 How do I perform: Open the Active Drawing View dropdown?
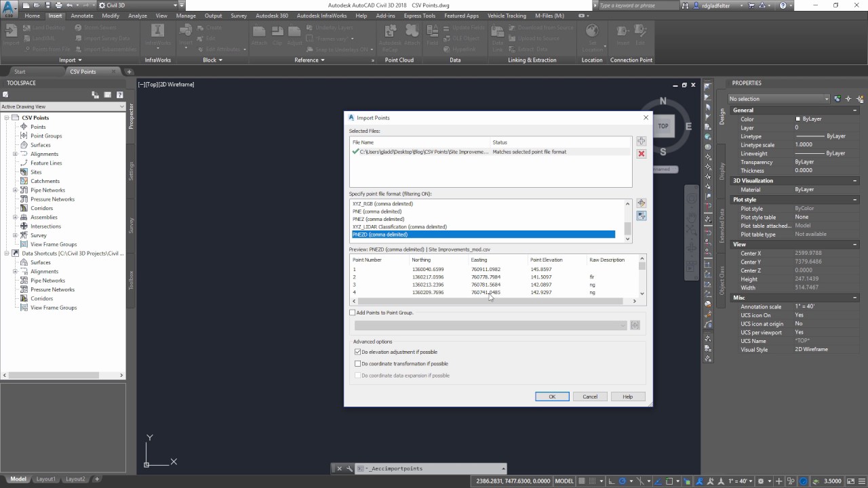click(63, 106)
